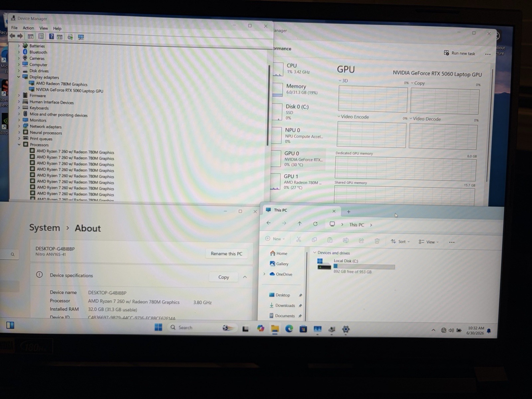Open Microsoft Store from taskbar
The height and width of the screenshot is (399, 532).
pyautogui.click(x=303, y=329)
